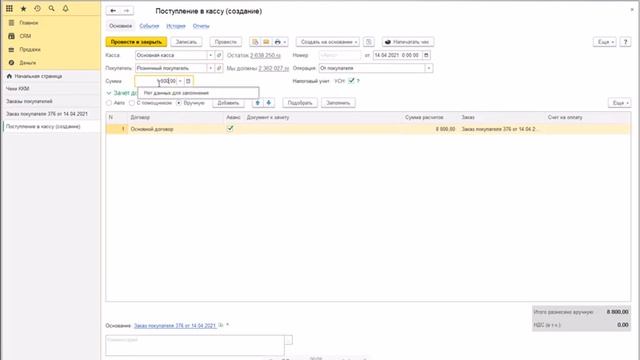Click the Остаток balance link
Screen dimensions: 640x360
(265, 55)
